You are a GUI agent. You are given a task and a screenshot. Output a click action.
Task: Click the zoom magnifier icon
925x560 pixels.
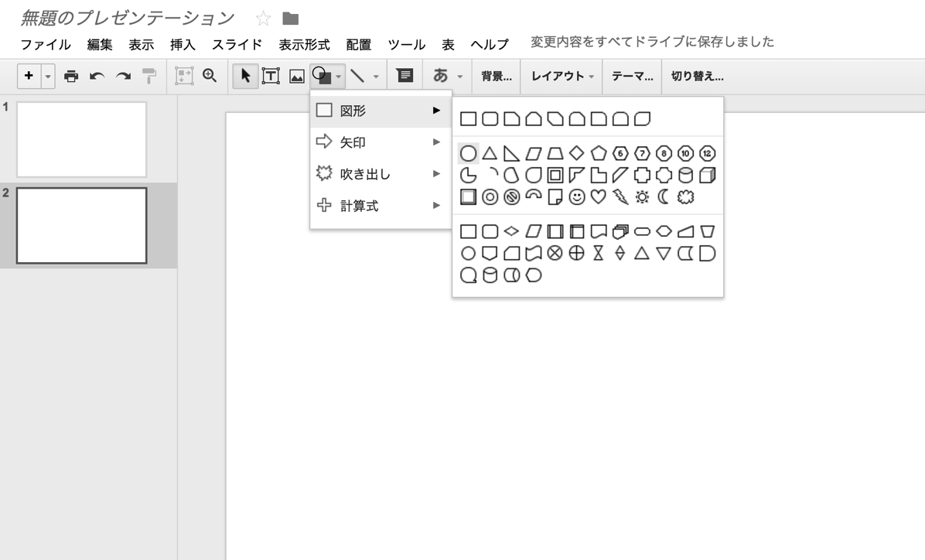(209, 75)
